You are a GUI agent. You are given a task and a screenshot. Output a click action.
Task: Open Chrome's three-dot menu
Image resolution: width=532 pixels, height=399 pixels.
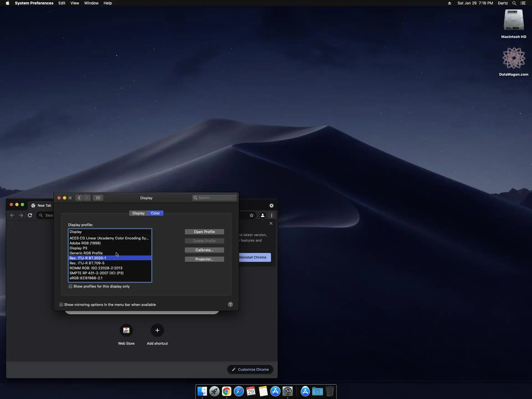click(272, 215)
